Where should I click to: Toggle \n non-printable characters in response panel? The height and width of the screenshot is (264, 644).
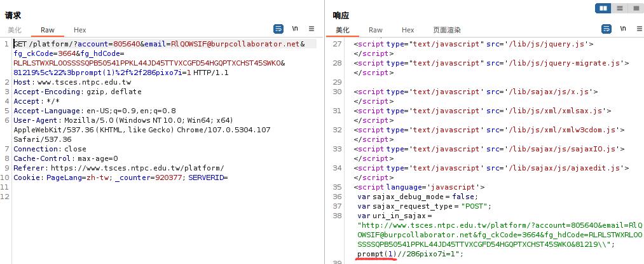tap(623, 29)
